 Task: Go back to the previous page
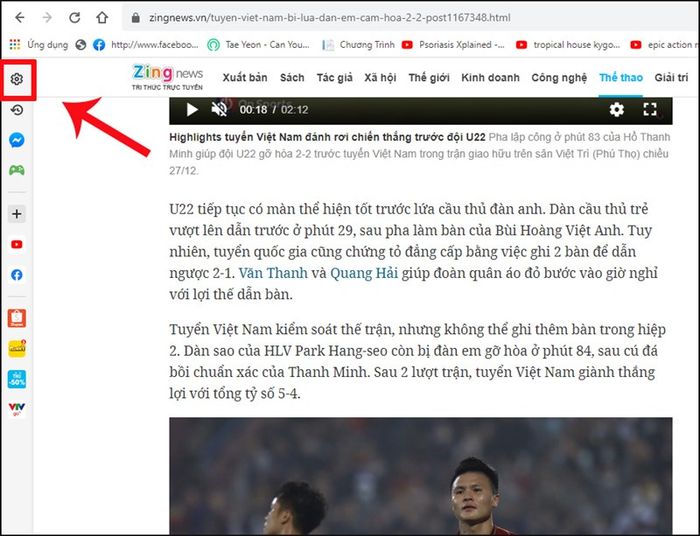[20, 17]
